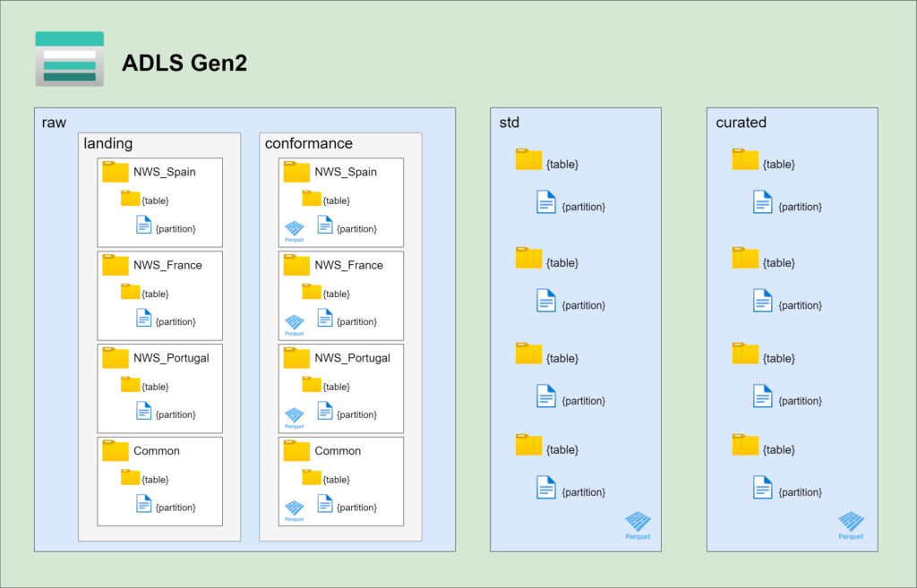The image size is (917, 588).
Task: Open the NWS_France folder icon under conformance
Action: pos(296,264)
